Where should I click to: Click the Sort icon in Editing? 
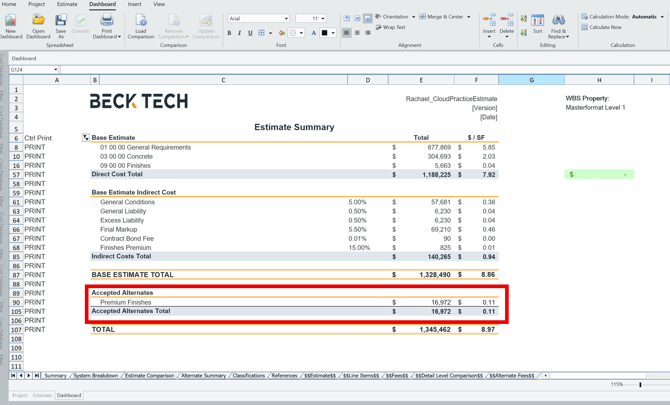(x=537, y=21)
